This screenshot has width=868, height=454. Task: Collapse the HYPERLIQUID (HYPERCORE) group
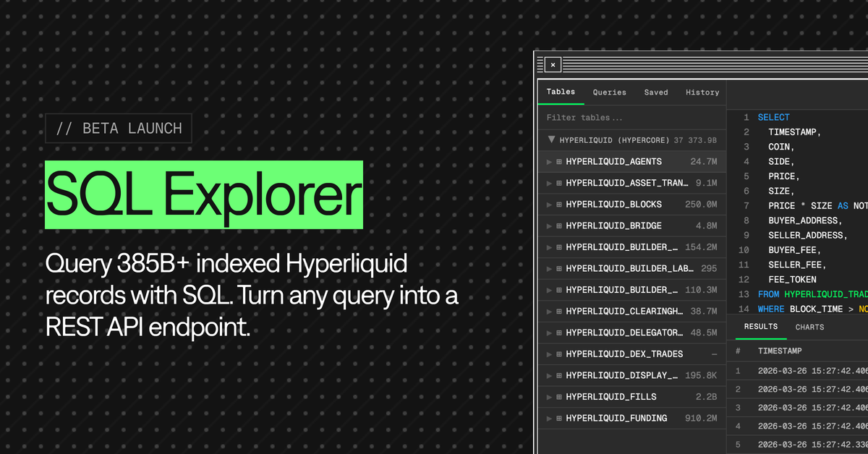click(x=551, y=140)
